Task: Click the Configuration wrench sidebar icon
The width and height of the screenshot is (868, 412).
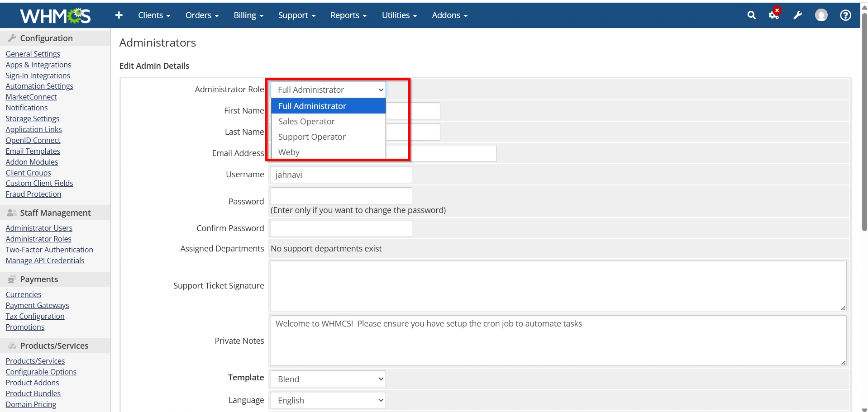Action: [x=12, y=38]
